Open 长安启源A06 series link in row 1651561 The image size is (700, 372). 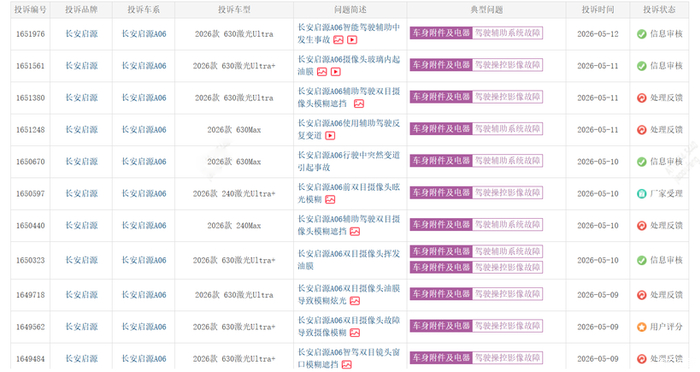(144, 66)
